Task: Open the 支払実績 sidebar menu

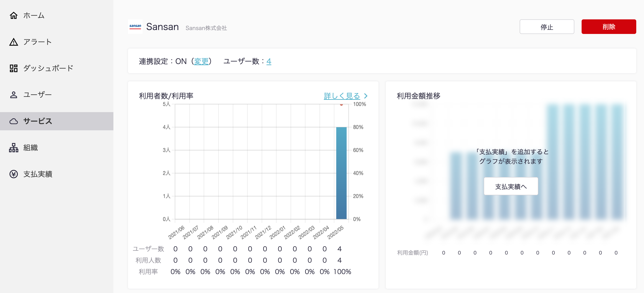Action: (38, 174)
